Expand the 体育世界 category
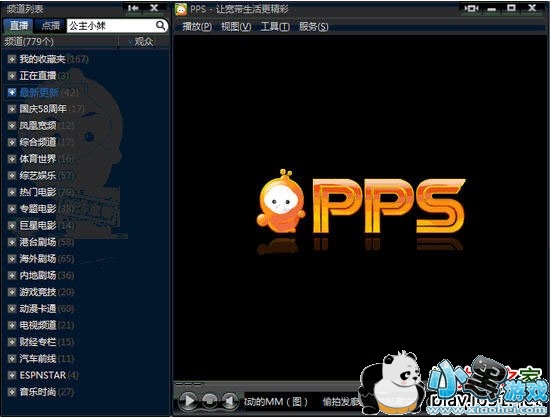Viewport: 550px width, 418px height. pyautogui.click(x=12, y=159)
